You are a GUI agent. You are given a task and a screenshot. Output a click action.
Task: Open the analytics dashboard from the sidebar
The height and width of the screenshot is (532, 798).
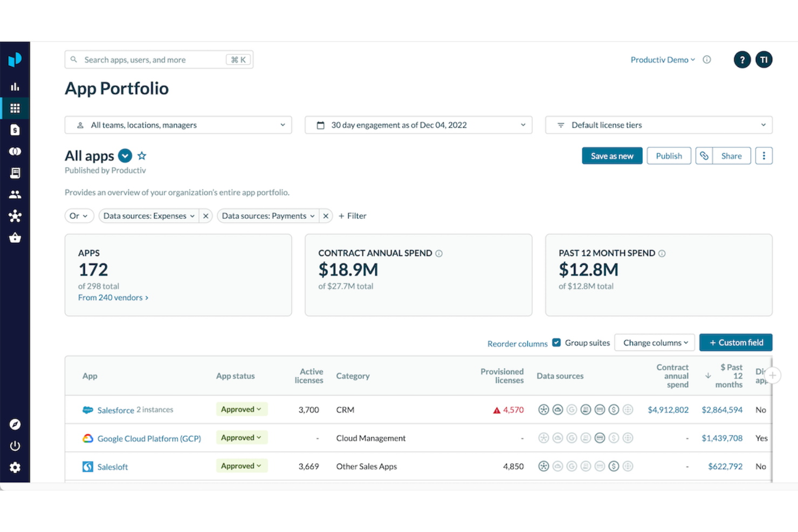tap(15, 86)
